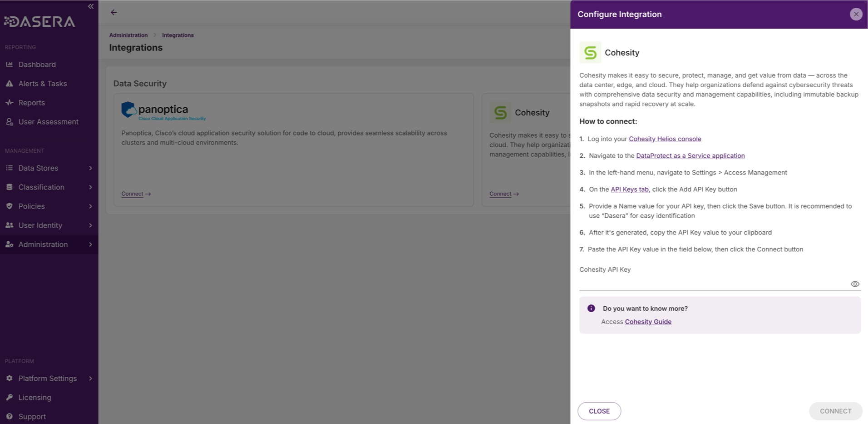Click the Support question-mark icon
Image resolution: width=868 pixels, height=424 pixels.
click(x=10, y=416)
